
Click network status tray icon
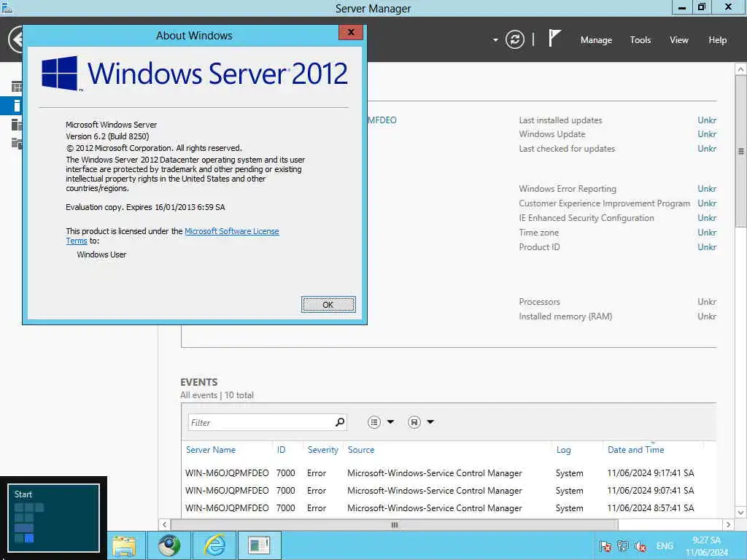(623, 546)
